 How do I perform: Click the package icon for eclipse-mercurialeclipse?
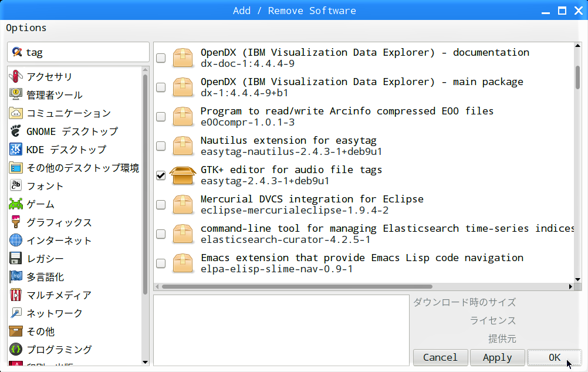(183, 204)
